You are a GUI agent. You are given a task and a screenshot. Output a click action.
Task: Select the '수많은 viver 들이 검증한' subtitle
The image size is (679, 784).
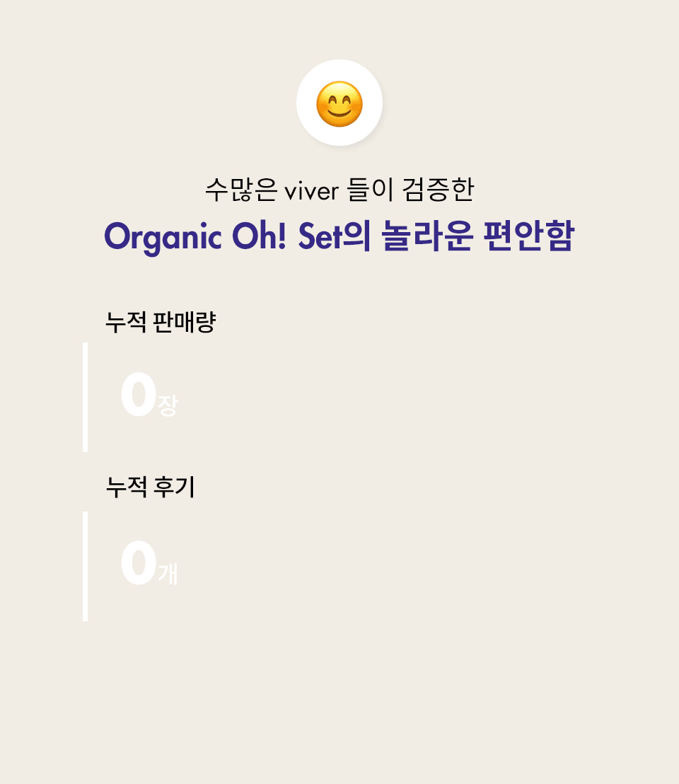[x=339, y=190]
